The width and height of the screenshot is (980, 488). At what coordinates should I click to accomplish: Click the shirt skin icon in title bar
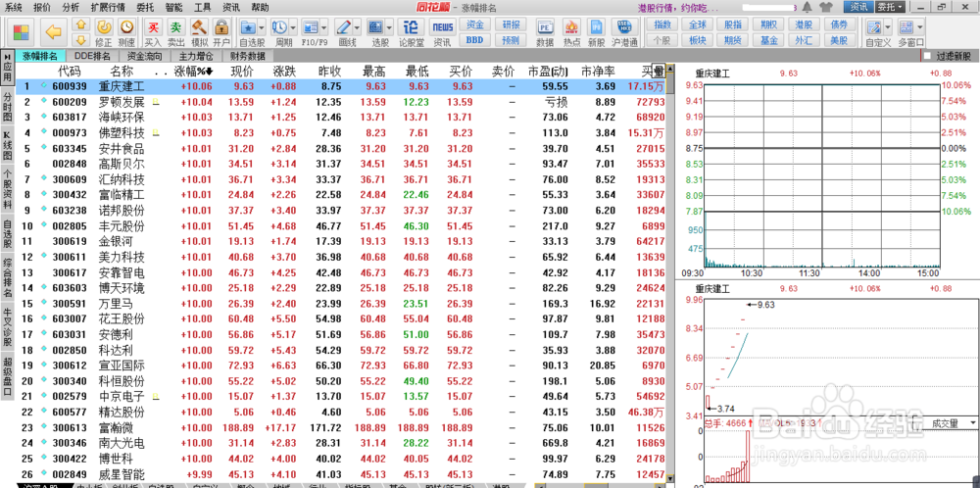click(824, 7)
